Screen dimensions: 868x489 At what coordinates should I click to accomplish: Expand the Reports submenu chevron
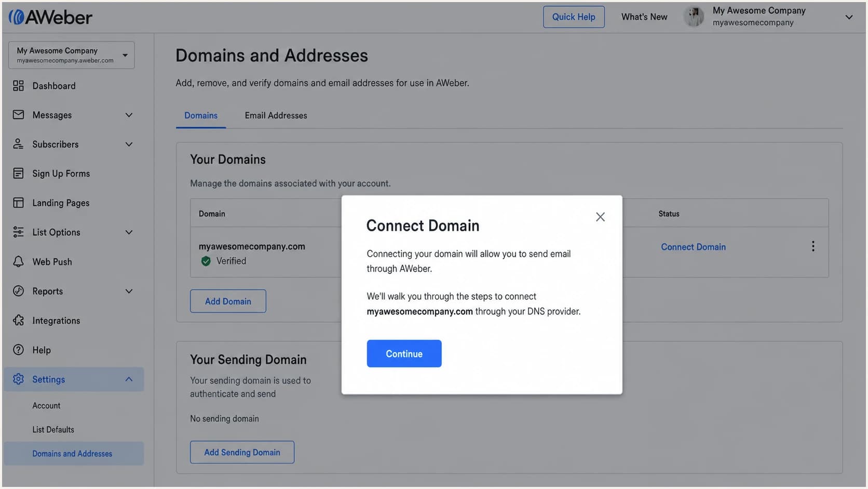[x=129, y=291]
